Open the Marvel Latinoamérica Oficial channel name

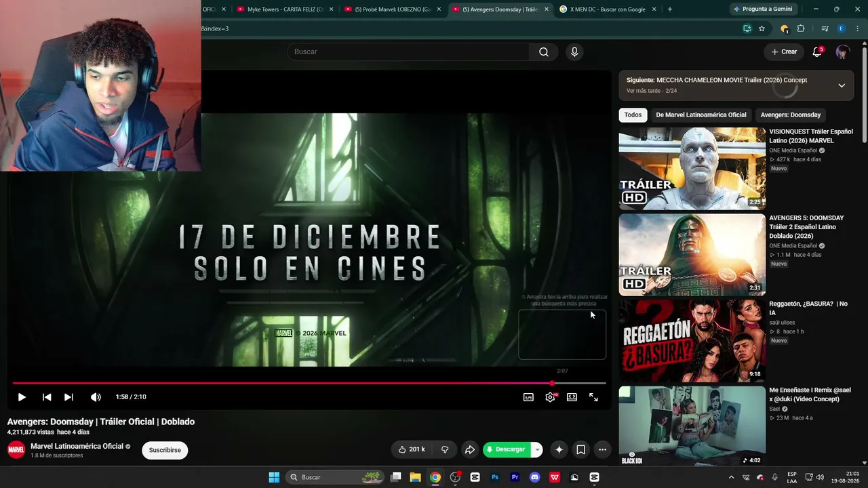pyautogui.click(x=77, y=446)
